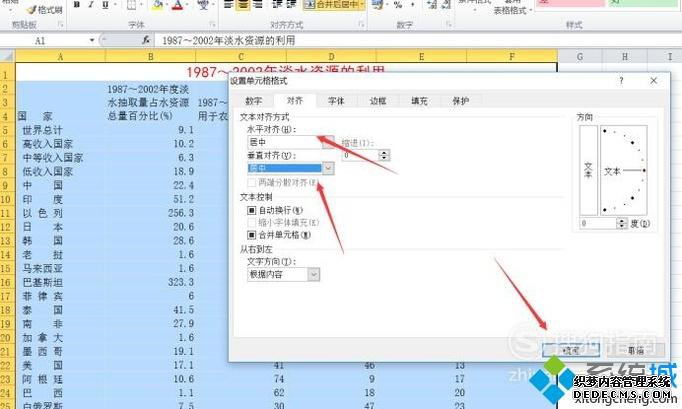Click the degrees (度) spinner arrows
682x409 pixels.
click(622, 223)
